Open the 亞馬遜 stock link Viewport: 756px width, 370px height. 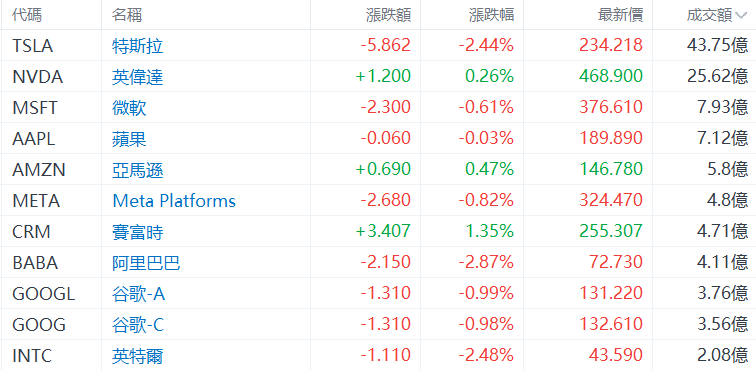coord(138,170)
